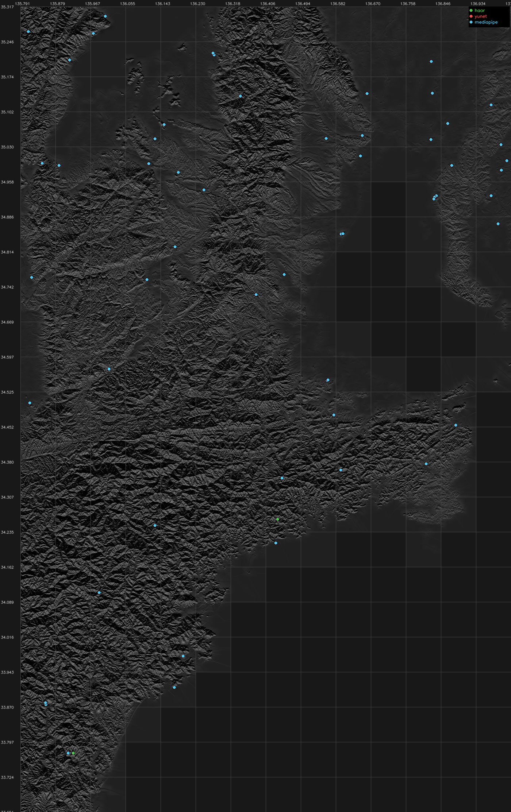The height and width of the screenshot is (812, 511).
Task: Click latitude tick label 34.235
Action: (7, 532)
